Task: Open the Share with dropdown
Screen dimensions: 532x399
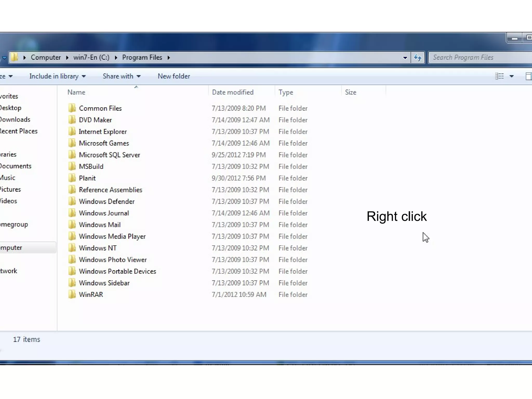Action: pyautogui.click(x=121, y=76)
